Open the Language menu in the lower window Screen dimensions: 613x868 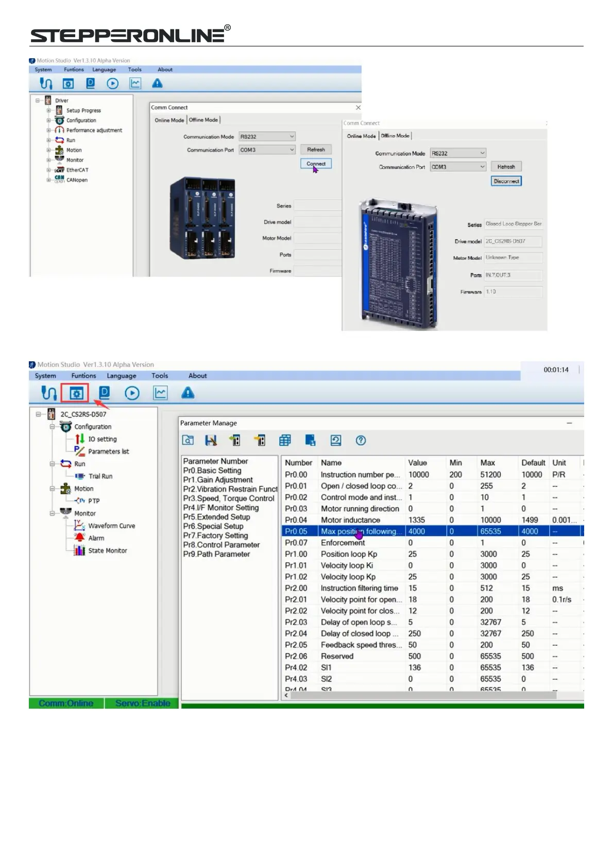pyautogui.click(x=122, y=376)
